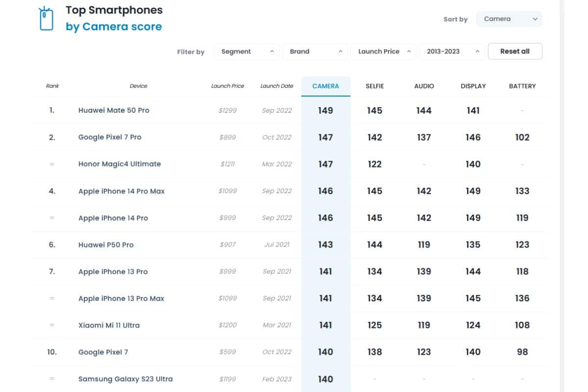This screenshot has height=392, width=588.
Task: Click the Mar 2022 launch date
Action: coord(277,165)
